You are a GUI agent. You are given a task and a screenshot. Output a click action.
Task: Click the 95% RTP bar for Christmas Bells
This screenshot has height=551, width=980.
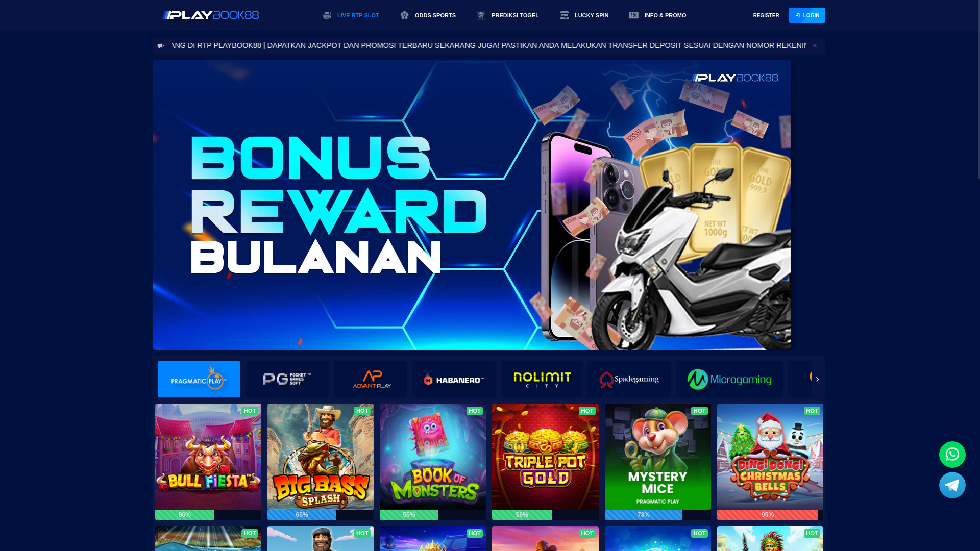[x=770, y=515]
